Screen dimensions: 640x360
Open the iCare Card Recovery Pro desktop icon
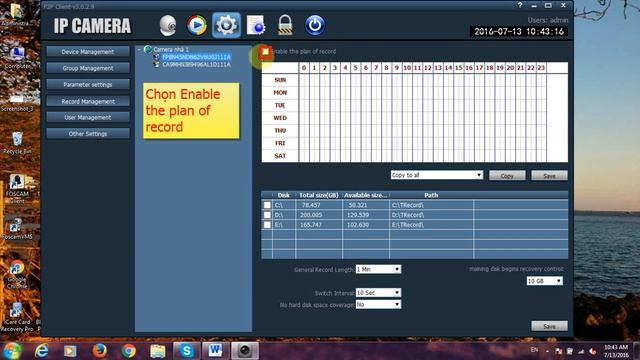[17, 317]
